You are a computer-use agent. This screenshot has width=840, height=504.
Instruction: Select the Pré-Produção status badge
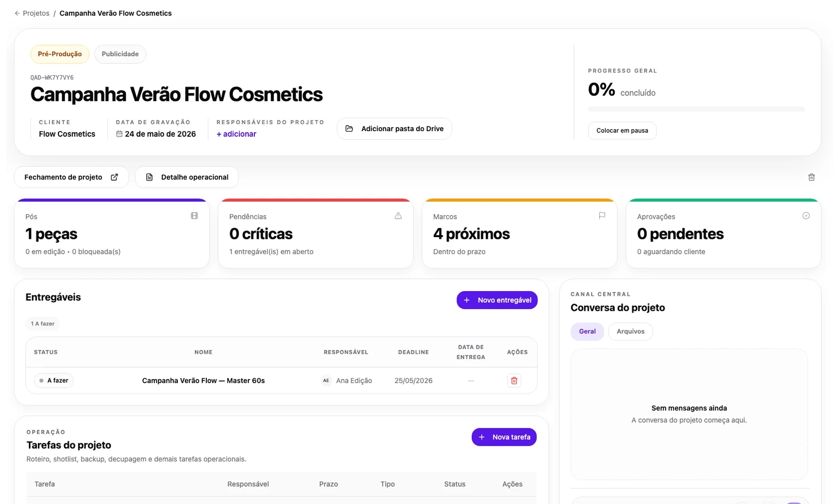[x=60, y=54]
